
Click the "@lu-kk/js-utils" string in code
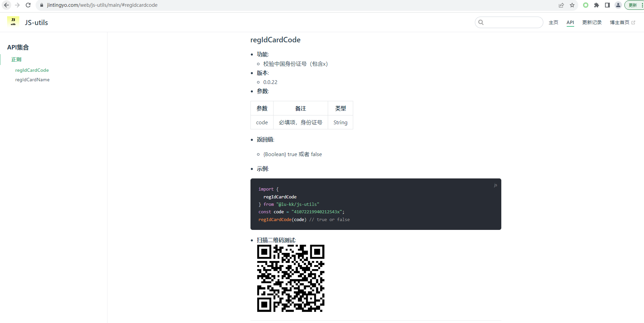click(298, 204)
